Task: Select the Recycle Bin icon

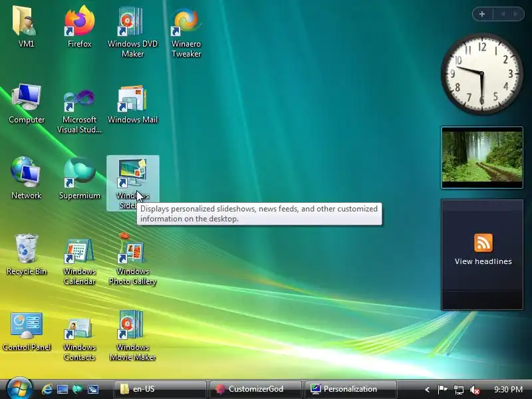Action: pyautogui.click(x=27, y=255)
